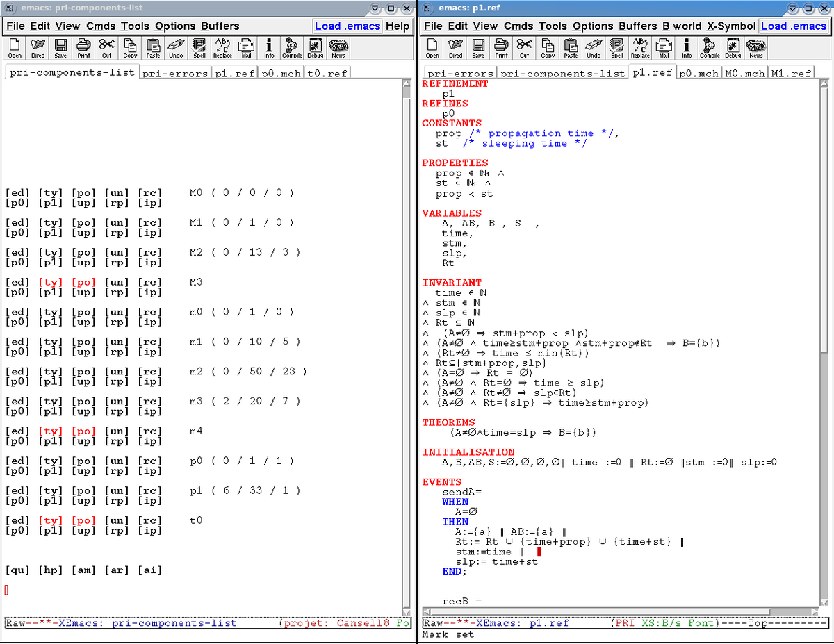This screenshot has width=834, height=644.
Task: Click the [ed] button for component p1
Action: click(x=17, y=490)
